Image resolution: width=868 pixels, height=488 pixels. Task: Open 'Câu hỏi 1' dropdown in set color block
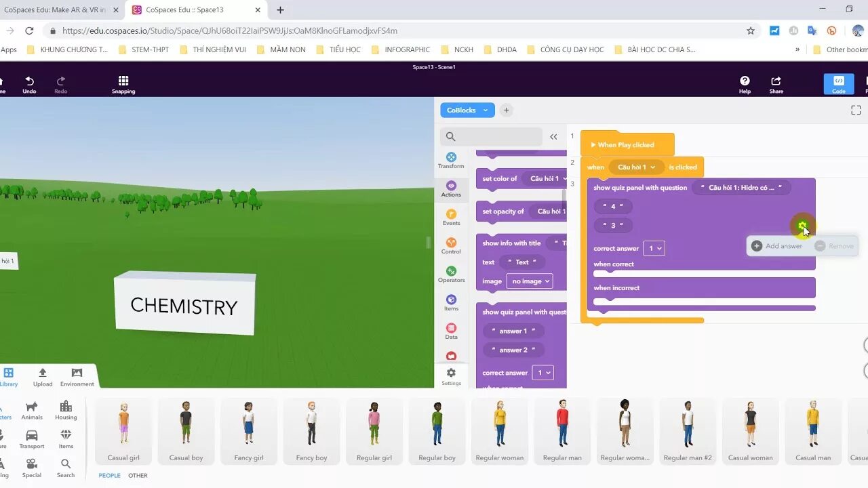pyautogui.click(x=545, y=178)
